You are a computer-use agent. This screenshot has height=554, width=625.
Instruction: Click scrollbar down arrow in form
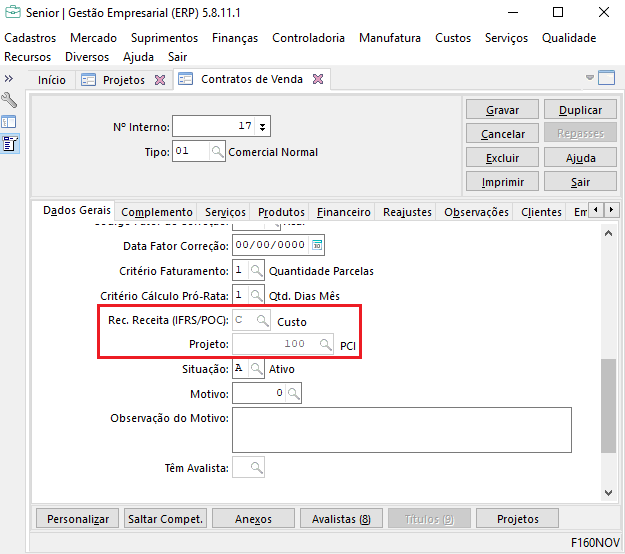pyautogui.click(x=608, y=493)
